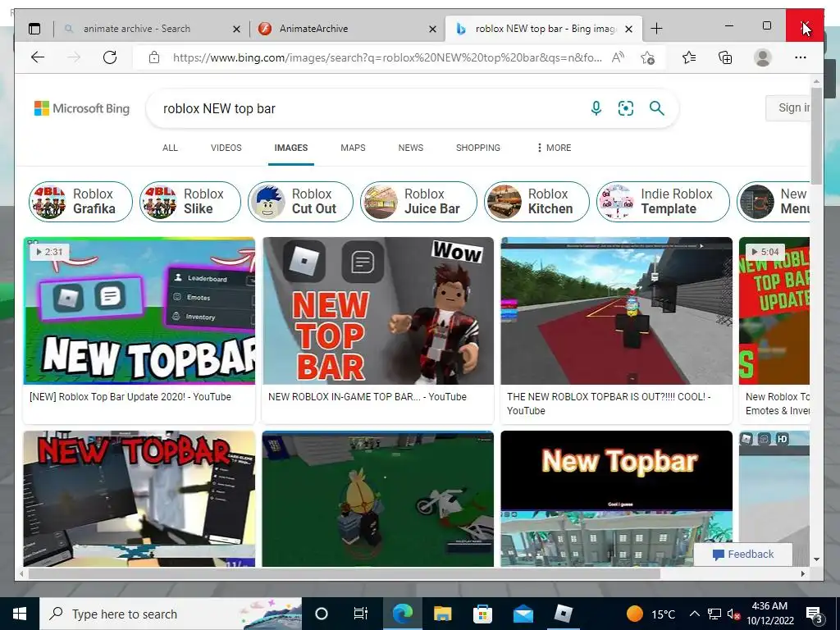Click the Roblox Juice Bar suggestion chip
840x630 pixels.
(418, 202)
